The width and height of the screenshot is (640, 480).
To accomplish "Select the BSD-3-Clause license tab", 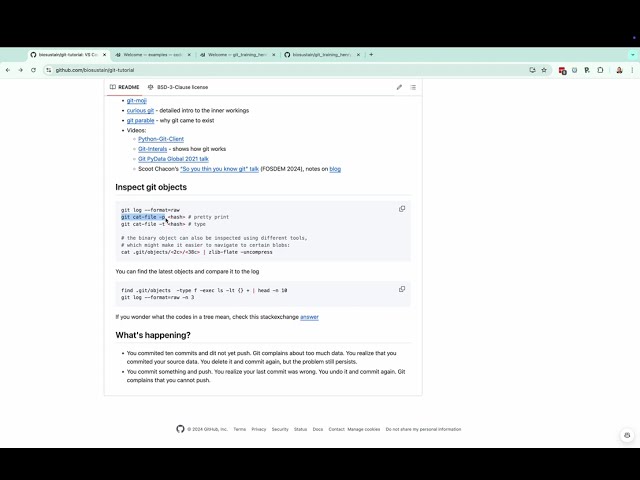I will (178, 87).
